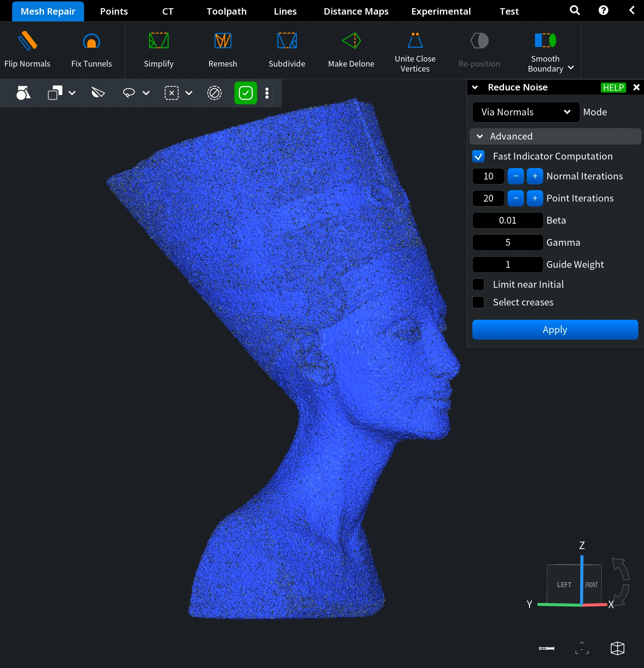Open the overlapping squares tool dropdown arrow
This screenshot has height=668, width=644.
72,93
